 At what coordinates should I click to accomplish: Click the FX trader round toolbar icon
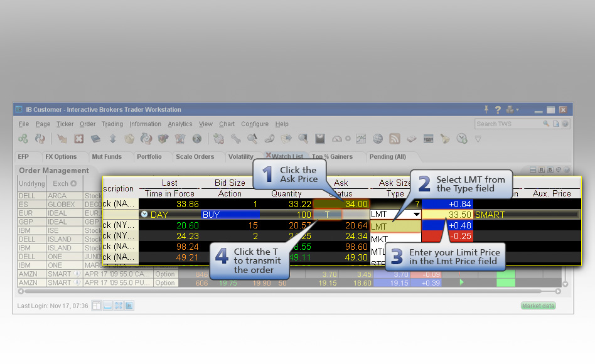pyautogui.click(x=197, y=139)
